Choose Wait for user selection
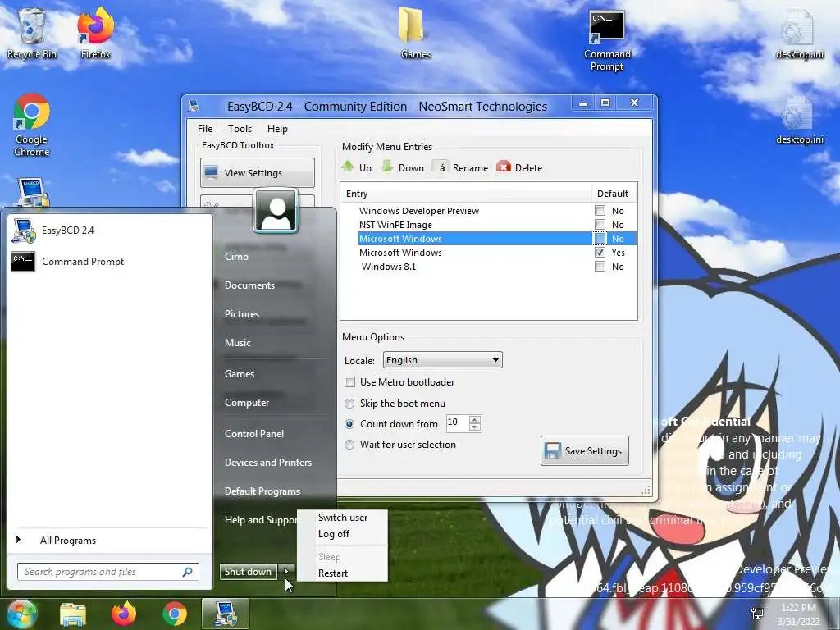Image resolution: width=840 pixels, height=630 pixels. coord(349,444)
